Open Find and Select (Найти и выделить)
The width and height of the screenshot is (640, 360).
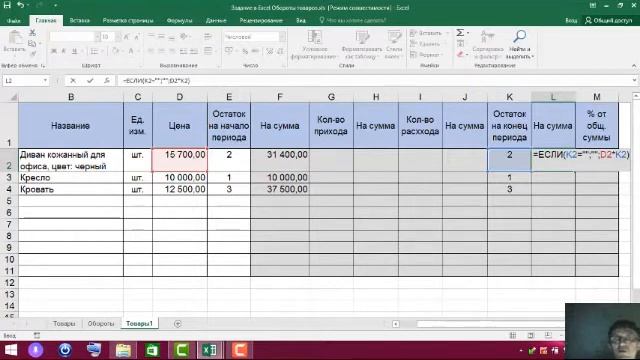pos(520,44)
